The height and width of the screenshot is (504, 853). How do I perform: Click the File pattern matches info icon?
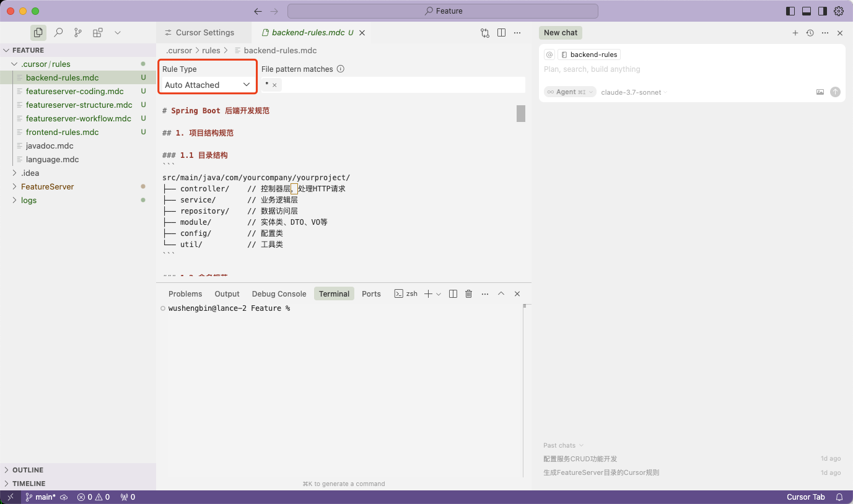[340, 69]
